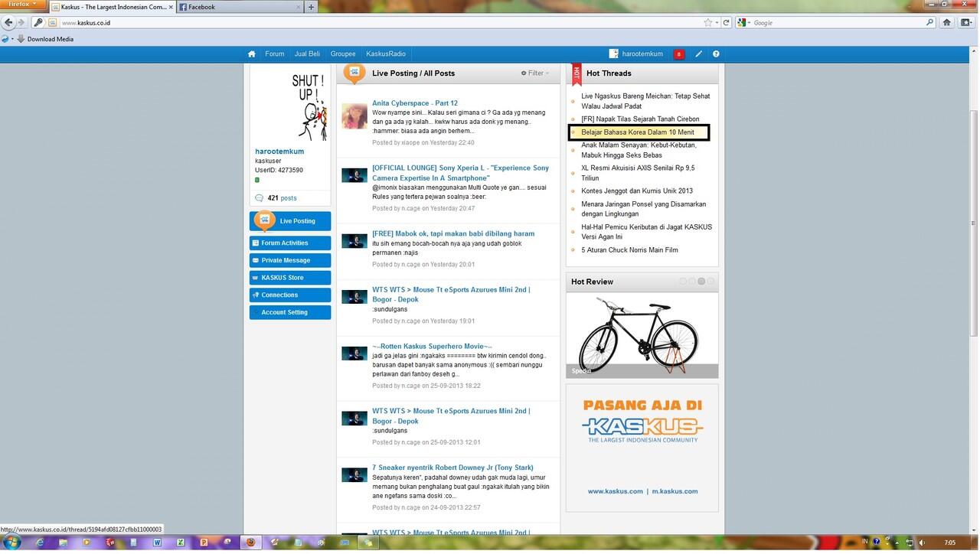This screenshot has width=980, height=554.
Task: Open Official Lounge Sony Xperia L thread
Action: [x=460, y=173]
